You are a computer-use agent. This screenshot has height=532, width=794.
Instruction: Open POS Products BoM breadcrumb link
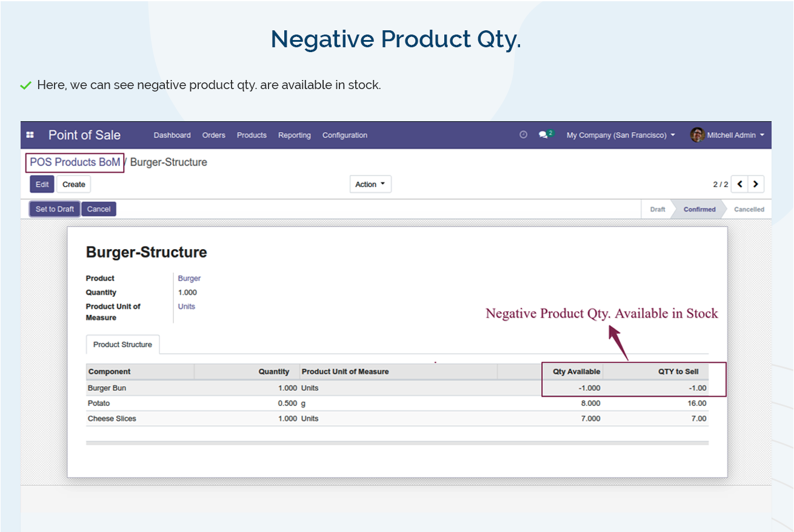tap(75, 162)
